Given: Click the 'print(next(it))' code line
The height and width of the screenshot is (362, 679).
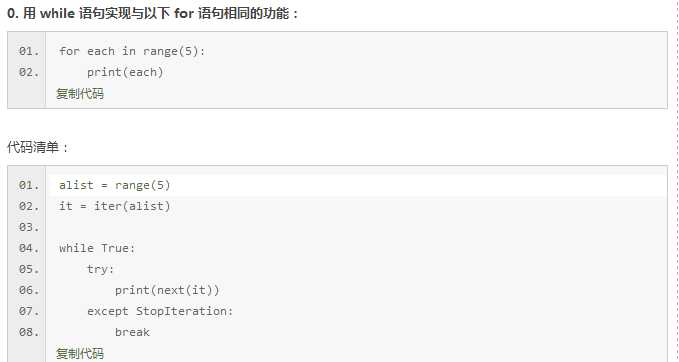Looking at the screenshot, I should 167,290.
